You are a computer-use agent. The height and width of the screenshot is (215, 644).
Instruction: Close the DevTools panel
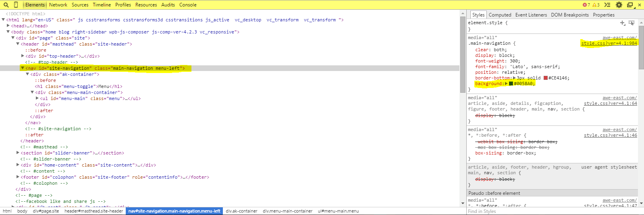[x=640, y=5]
